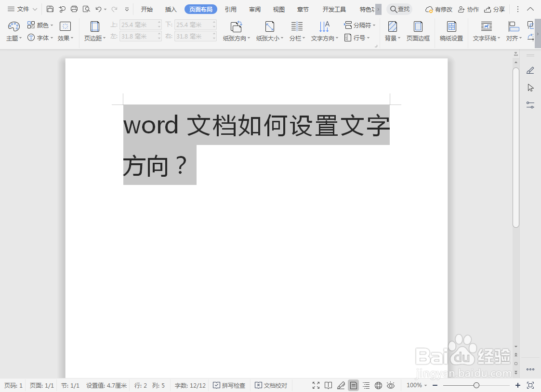The width and height of the screenshot is (541, 392).
Task: Toggle the 拼写检查 spell check checkbox
Action: pos(217,385)
